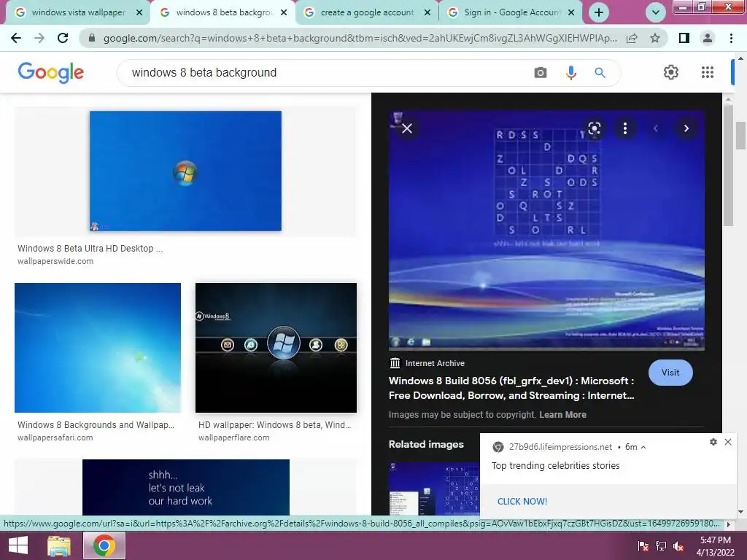Go to the Google logo homepage
This screenshot has width=747, height=560.
click(x=51, y=72)
